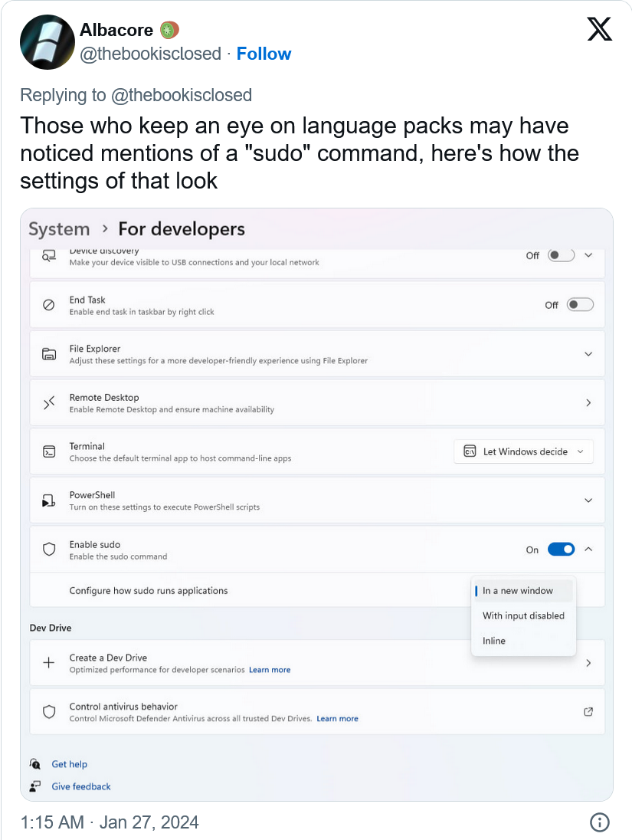Image resolution: width=632 pixels, height=840 pixels.
Task: Expand the Device discovery section chevron
Action: coord(588,255)
